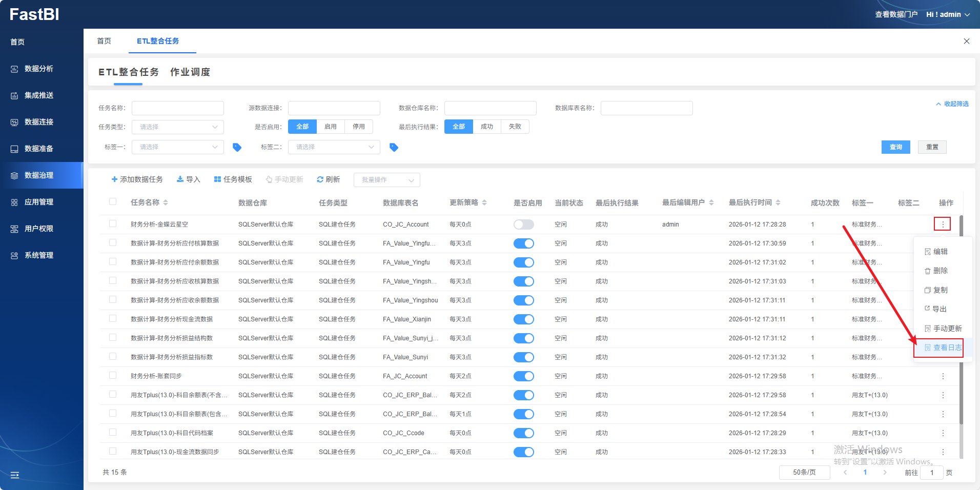Click the 查询 search button
This screenshot has height=490, width=980.
pyautogui.click(x=895, y=147)
